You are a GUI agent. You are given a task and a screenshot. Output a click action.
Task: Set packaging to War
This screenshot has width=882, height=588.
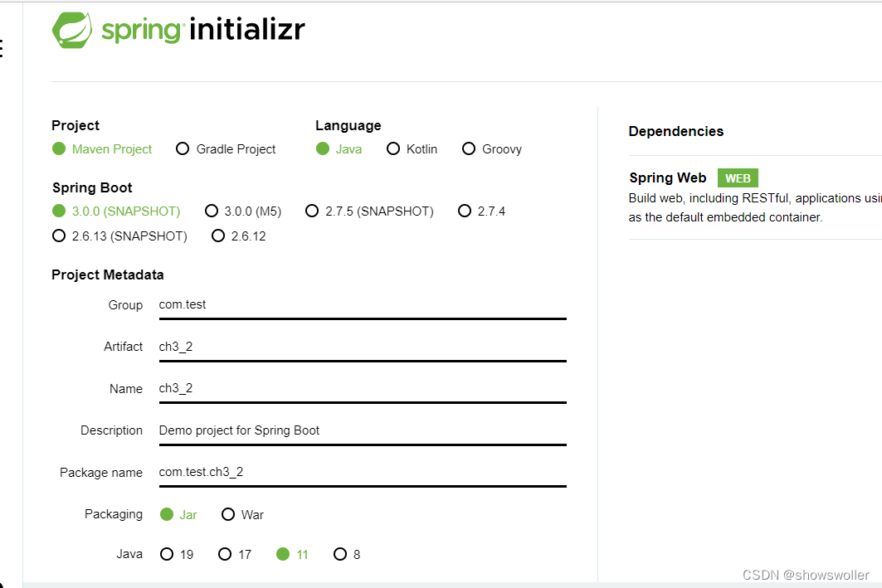(x=228, y=515)
